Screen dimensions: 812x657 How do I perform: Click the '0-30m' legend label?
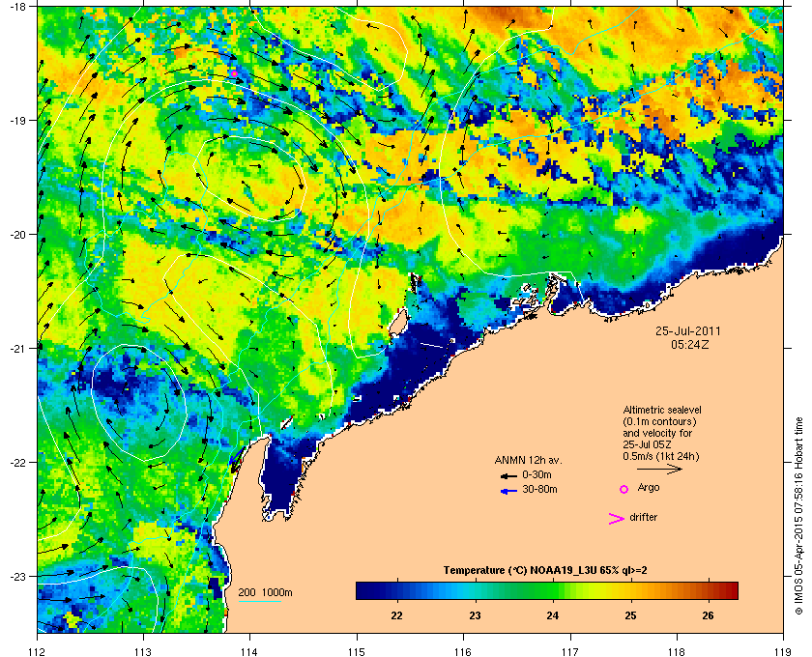(536, 474)
